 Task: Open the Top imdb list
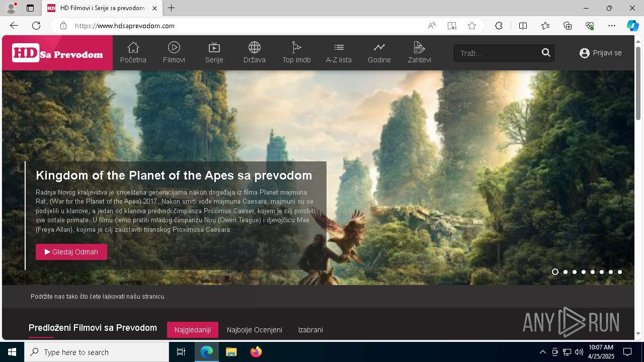[x=297, y=53]
